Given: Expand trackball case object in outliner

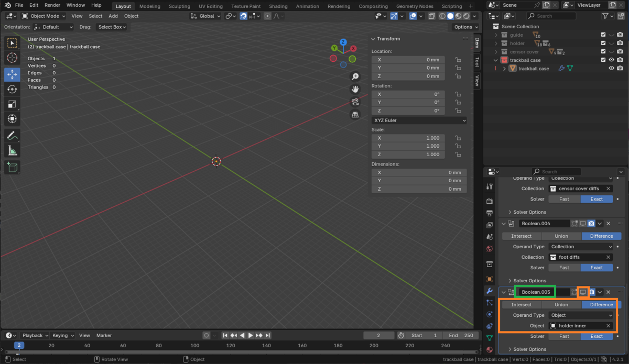Looking at the screenshot, I should (x=504, y=69).
